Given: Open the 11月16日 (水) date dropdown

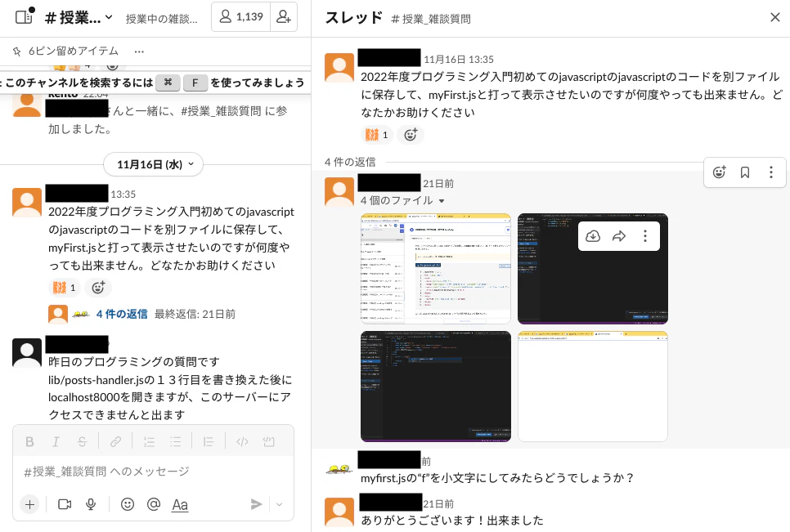Looking at the screenshot, I should [153, 164].
